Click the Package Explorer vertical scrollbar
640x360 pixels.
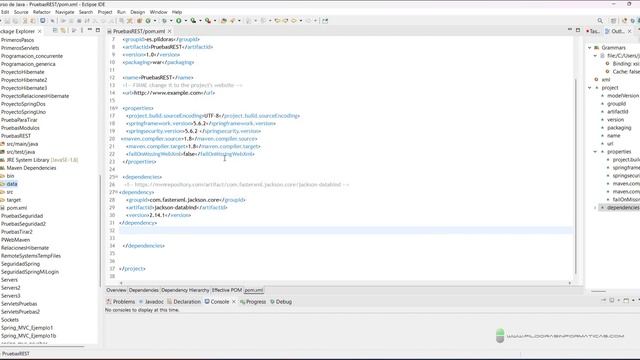(100, 231)
